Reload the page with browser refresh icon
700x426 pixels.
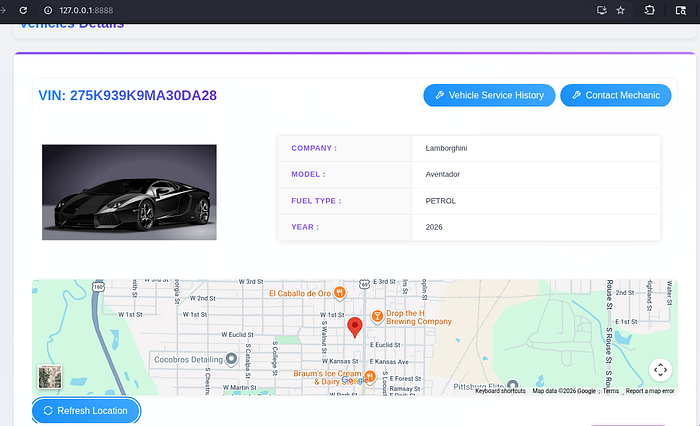click(23, 10)
